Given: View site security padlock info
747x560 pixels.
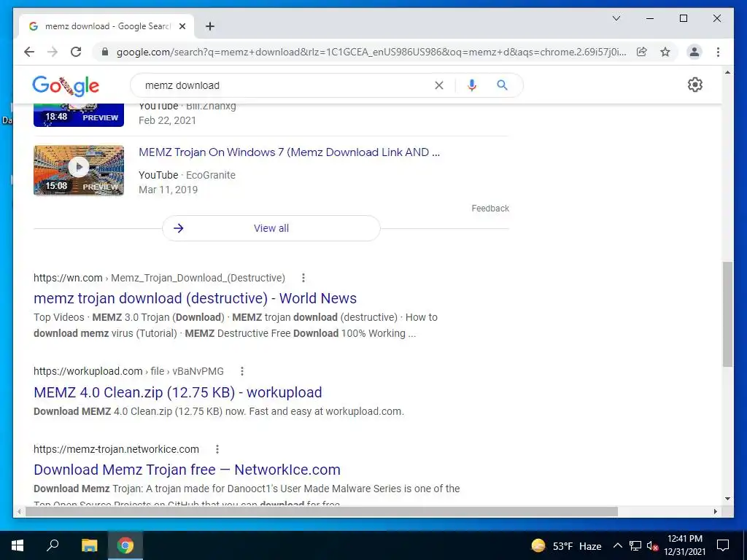Looking at the screenshot, I should (105, 52).
